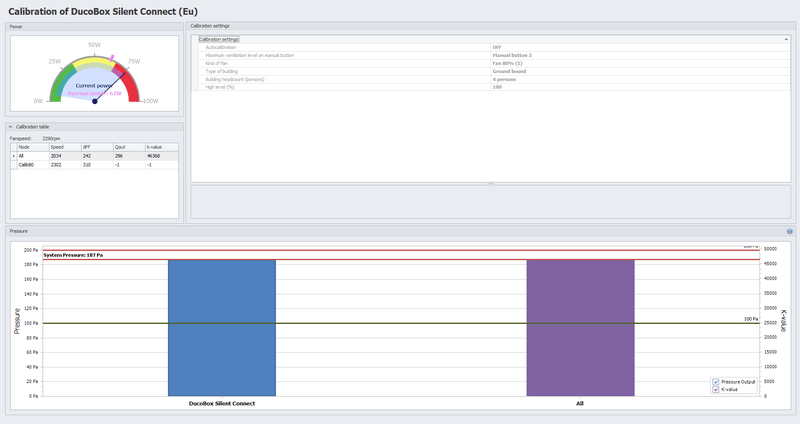Click the 'Maximum ventilation level on manual button' label
The height and width of the screenshot is (424, 800).
coord(249,55)
